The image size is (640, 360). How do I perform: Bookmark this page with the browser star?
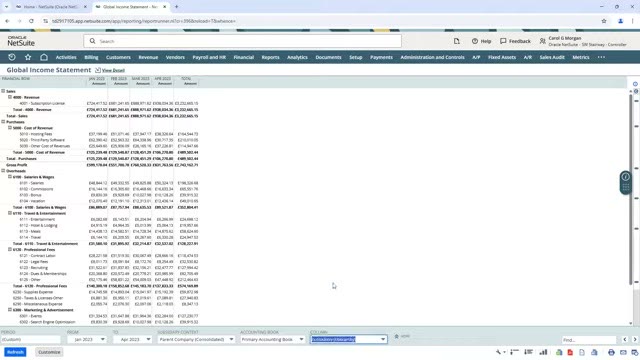coord(604,21)
